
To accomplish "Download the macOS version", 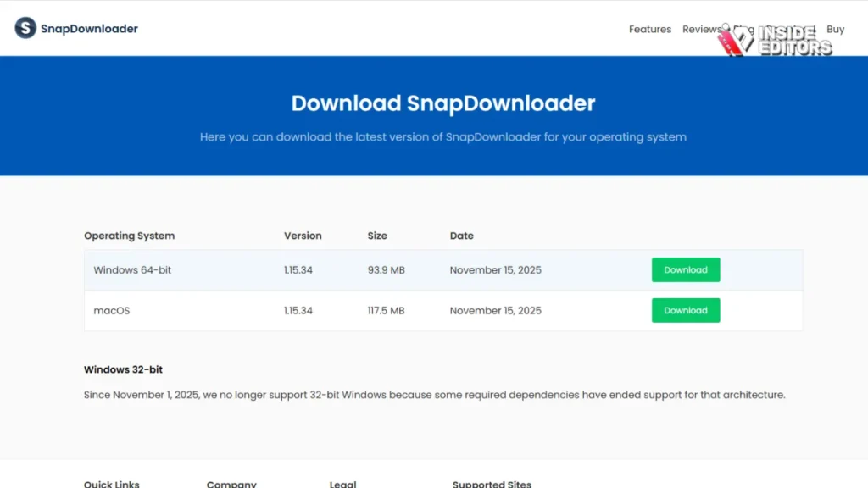I will 685,310.
